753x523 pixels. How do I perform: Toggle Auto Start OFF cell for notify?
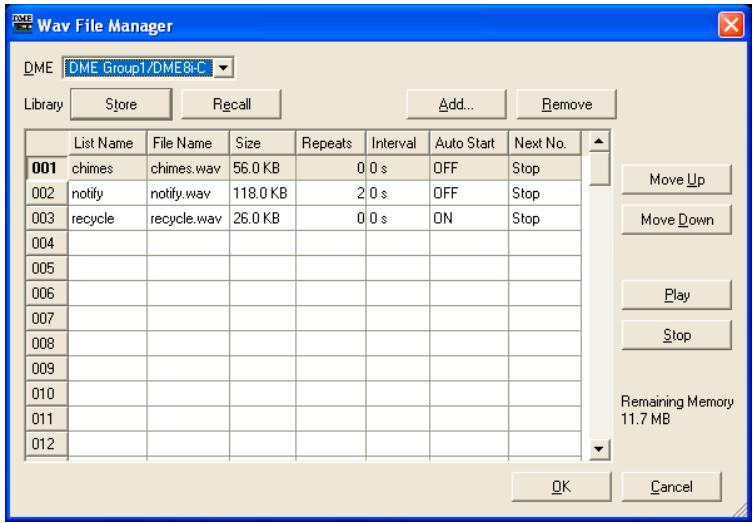(469, 194)
